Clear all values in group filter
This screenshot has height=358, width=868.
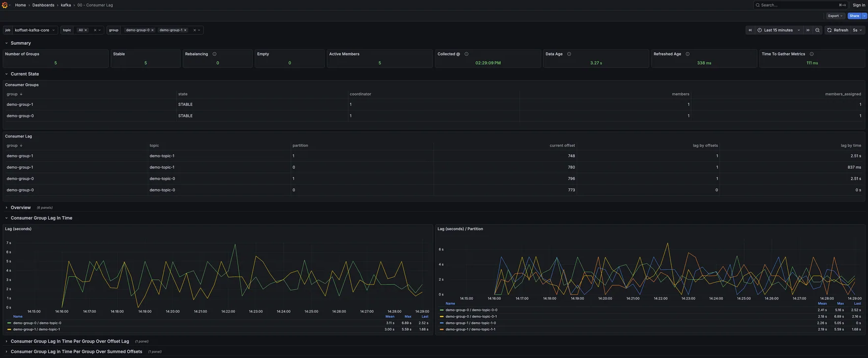pyautogui.click(x=195, y=30)
